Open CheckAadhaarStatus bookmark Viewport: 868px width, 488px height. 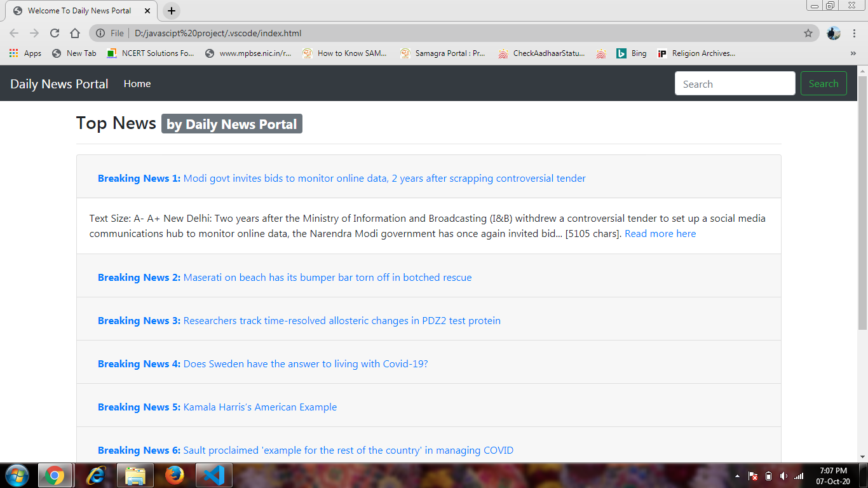541,53
